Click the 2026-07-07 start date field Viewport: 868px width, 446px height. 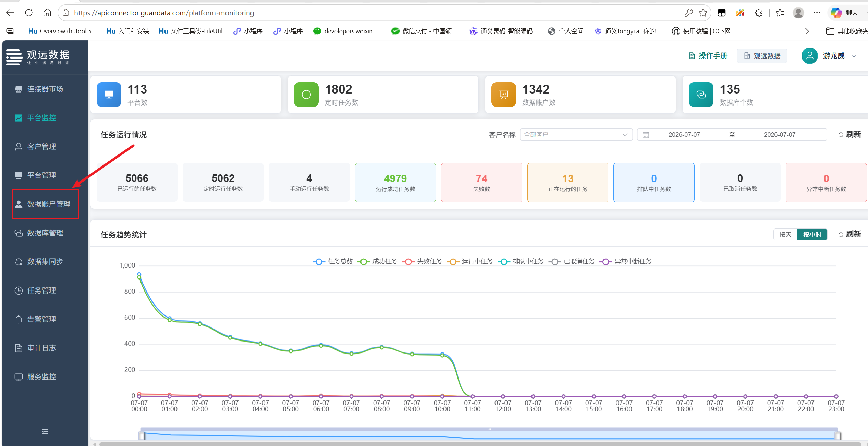(684, 135)
